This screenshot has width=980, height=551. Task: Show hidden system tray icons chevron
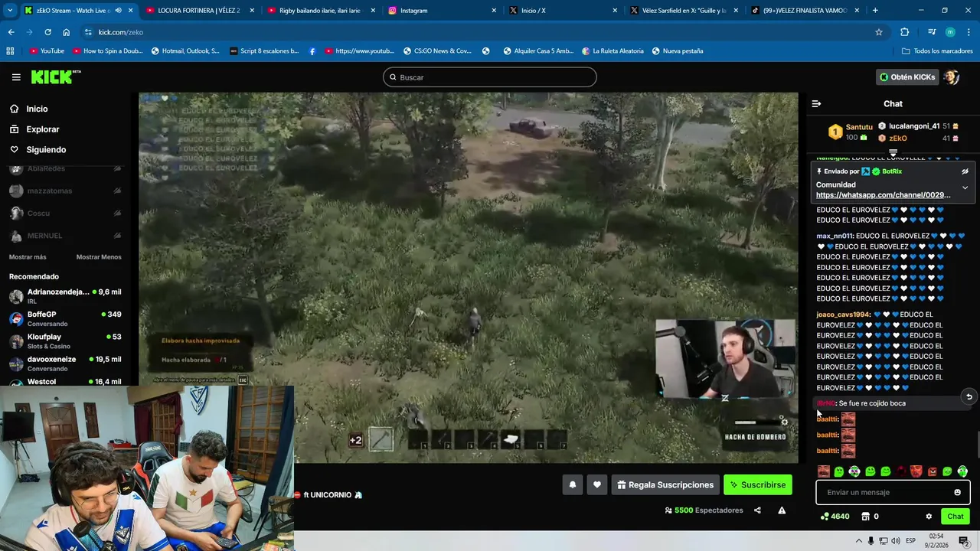pyautogui.click(x=858, y=541)
